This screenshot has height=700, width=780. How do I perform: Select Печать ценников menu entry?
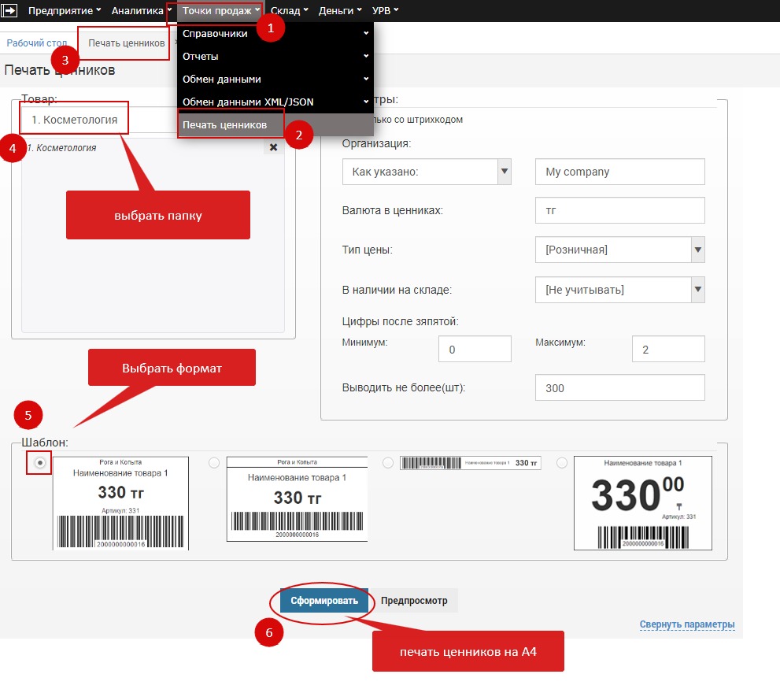[x=224, y=124]
